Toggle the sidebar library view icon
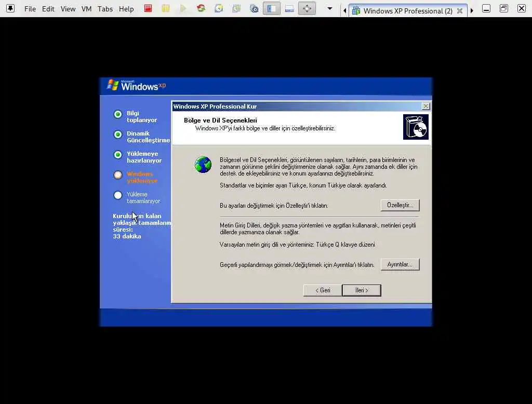The width and height of the screenshot is (532, 404). [x=271, y=8]
